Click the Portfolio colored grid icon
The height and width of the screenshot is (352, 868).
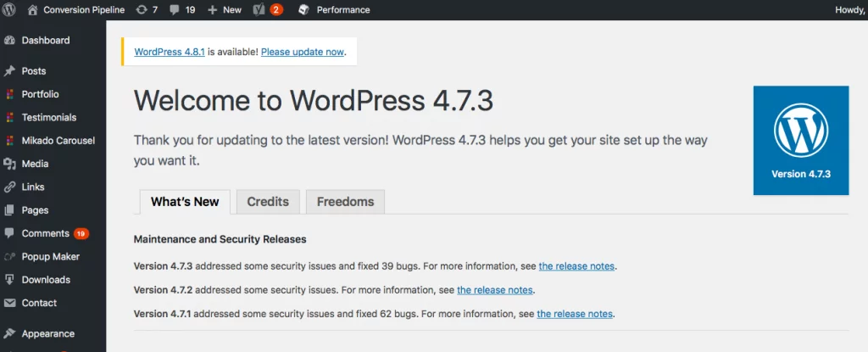coord(9,94)
